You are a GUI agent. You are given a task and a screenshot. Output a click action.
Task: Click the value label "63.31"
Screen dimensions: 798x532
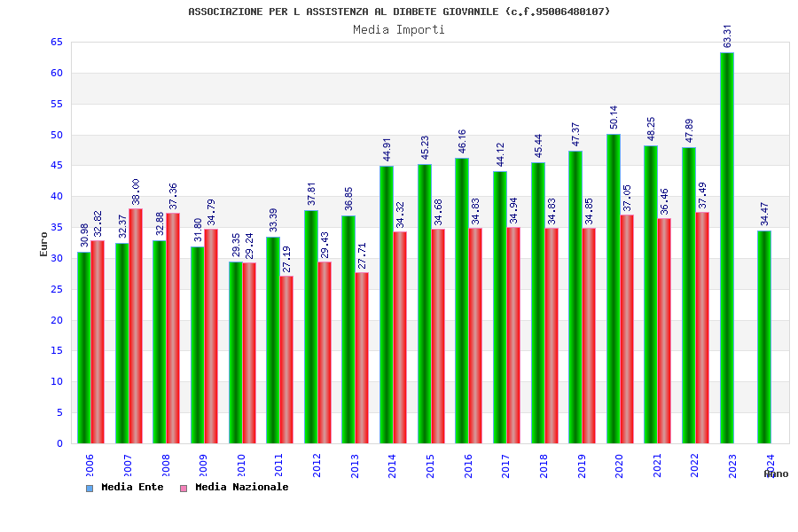pos(728,36)
